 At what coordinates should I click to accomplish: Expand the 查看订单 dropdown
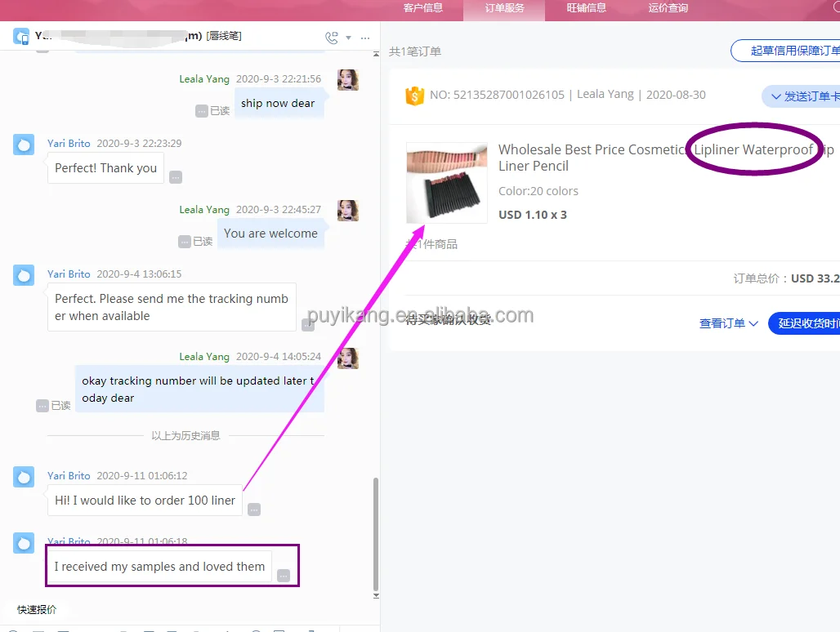click(x=729, y=324)
